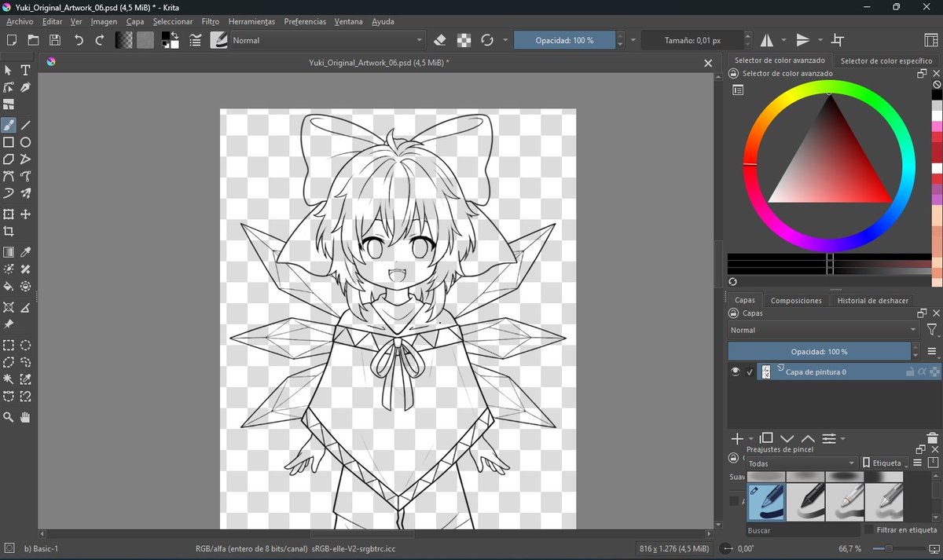
Task: Enable Filtrar en etiqueta checkbox
Action: coord(868,530)
